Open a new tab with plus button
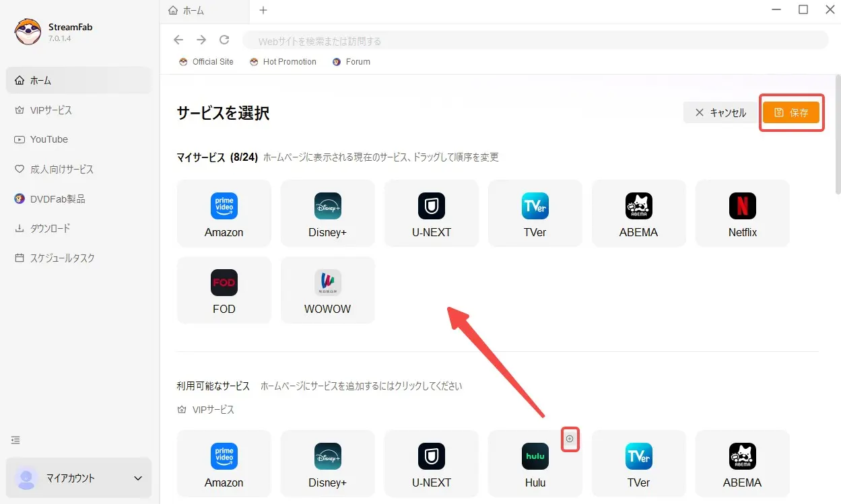This screenshot has height=504, width=841. click(263, 10)
